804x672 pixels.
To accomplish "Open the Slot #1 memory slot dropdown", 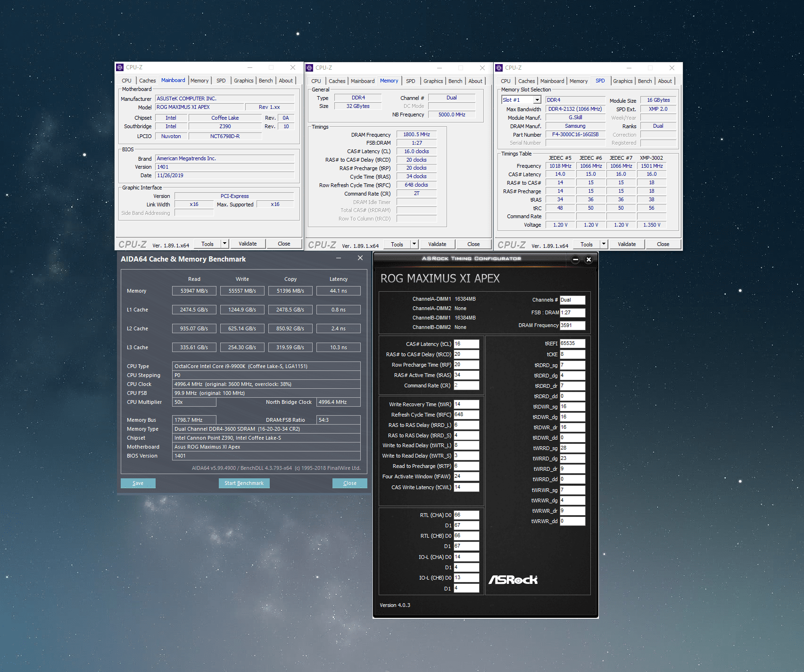I will tap(537, 100).
